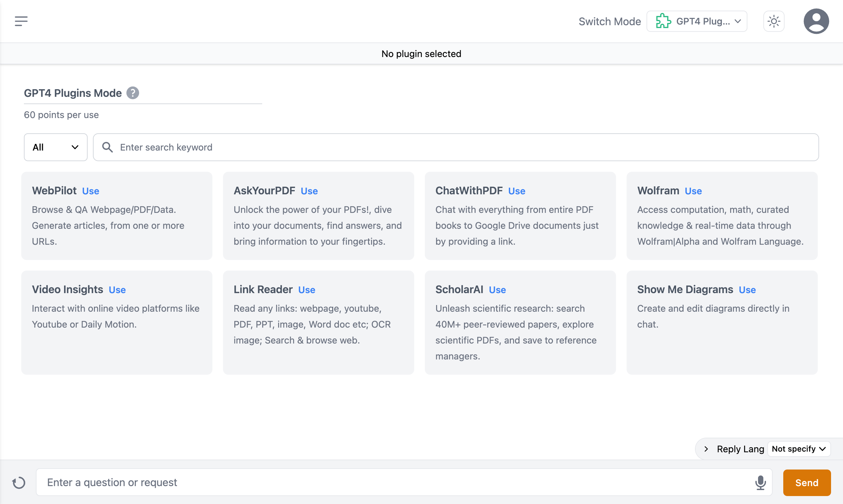
Task: Click the Switch Mode label
Action: tap(609, 22)
